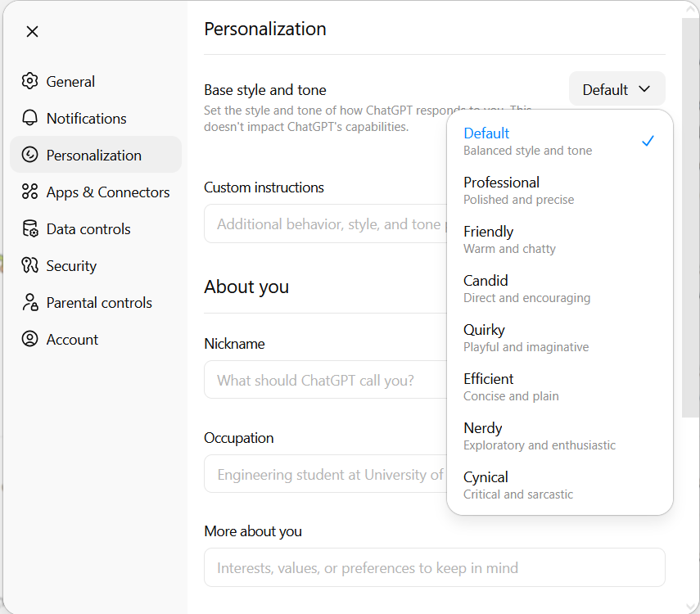Image resolution: width=700 pixels, height=614 pixels.
Task: Click the Personalization sidebar icon
Action: point(30,155)
